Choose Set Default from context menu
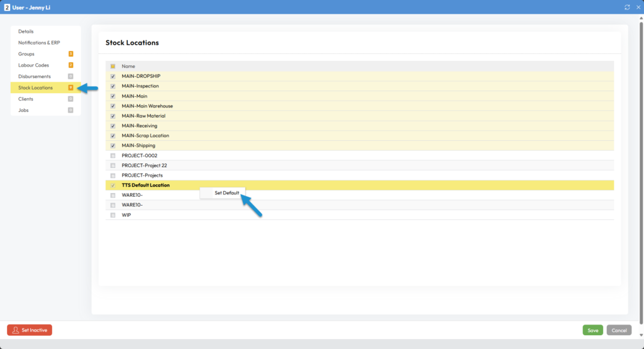The image size is (644, 349). click(226, 193)
